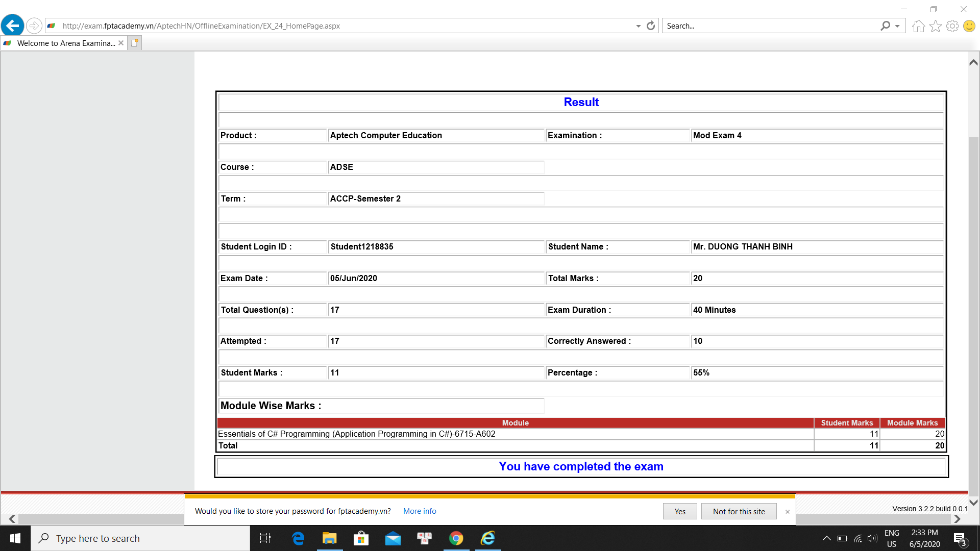Open a new browser tab
The height and width of the screenshot is (551, 980).
pos(134,43)
